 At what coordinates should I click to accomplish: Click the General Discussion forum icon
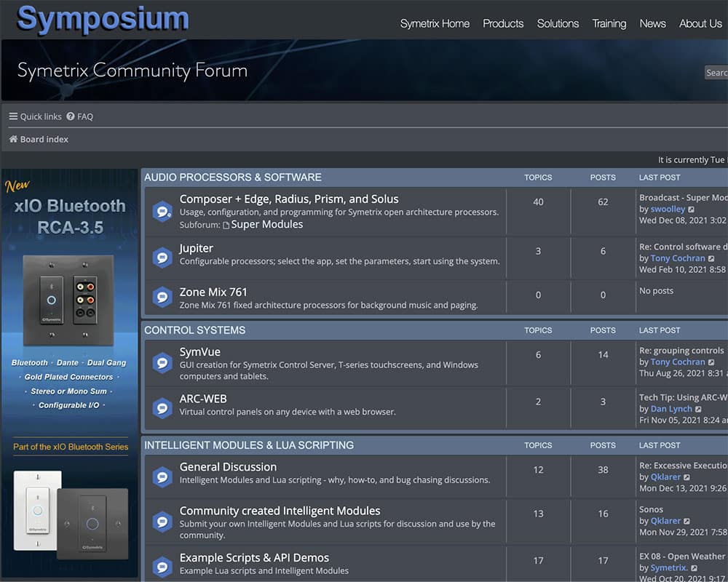(162, 477)
